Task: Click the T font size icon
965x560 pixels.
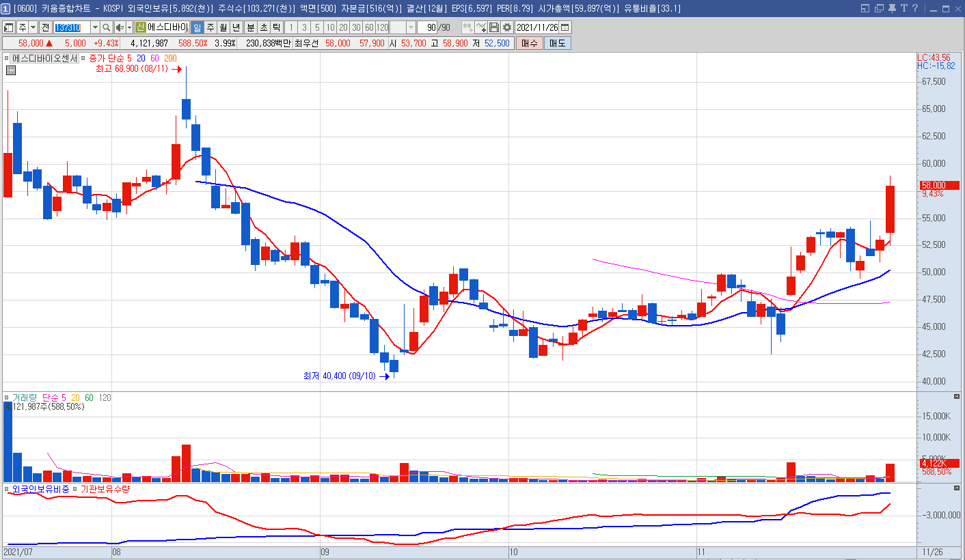Action: pyautogui.click(x=904, y=8)
